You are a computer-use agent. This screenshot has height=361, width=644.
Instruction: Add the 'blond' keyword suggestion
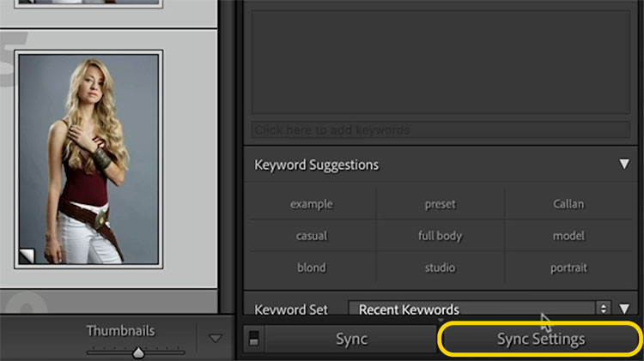312,268
